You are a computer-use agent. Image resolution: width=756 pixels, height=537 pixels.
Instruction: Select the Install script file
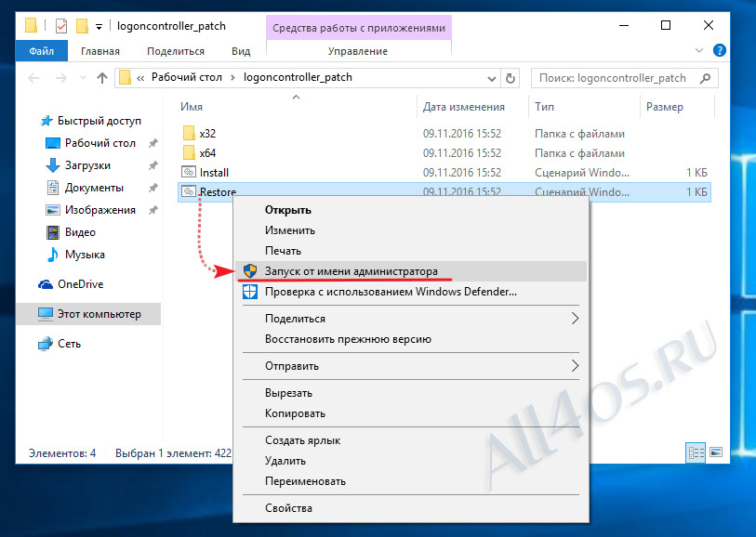click(x=214, y=173)
